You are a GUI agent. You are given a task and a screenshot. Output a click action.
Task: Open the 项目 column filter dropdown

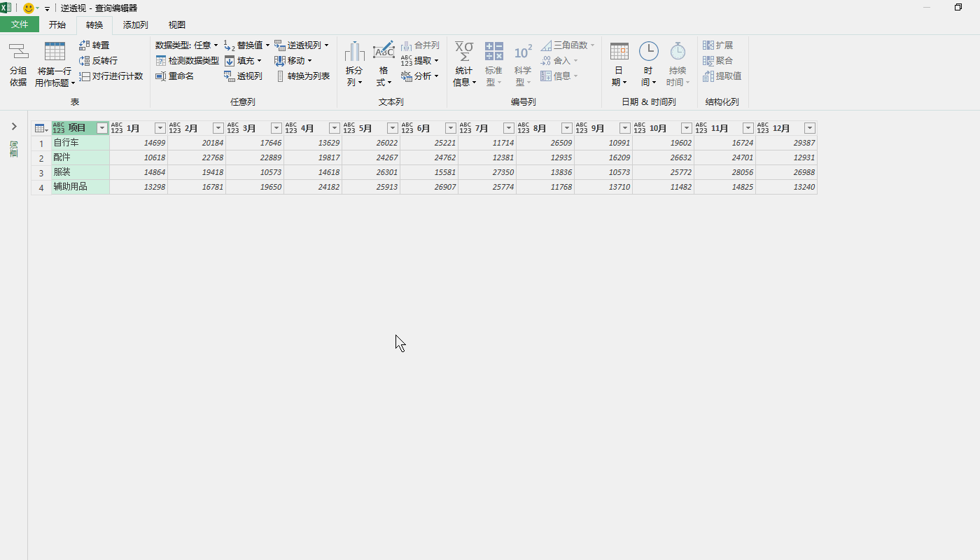click(x=102, y=128)
